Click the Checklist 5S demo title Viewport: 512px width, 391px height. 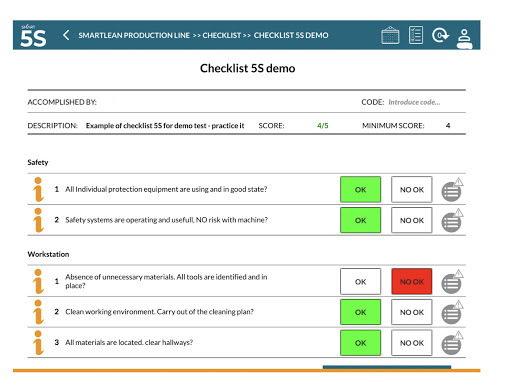247,68
